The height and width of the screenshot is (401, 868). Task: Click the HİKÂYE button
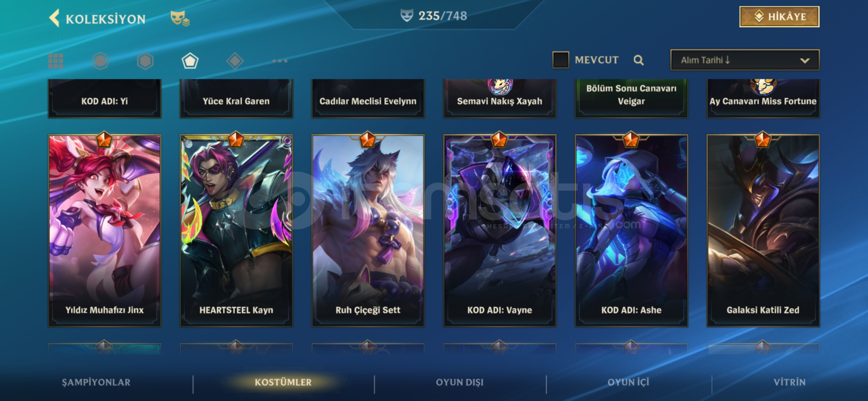tap(779, 17)
